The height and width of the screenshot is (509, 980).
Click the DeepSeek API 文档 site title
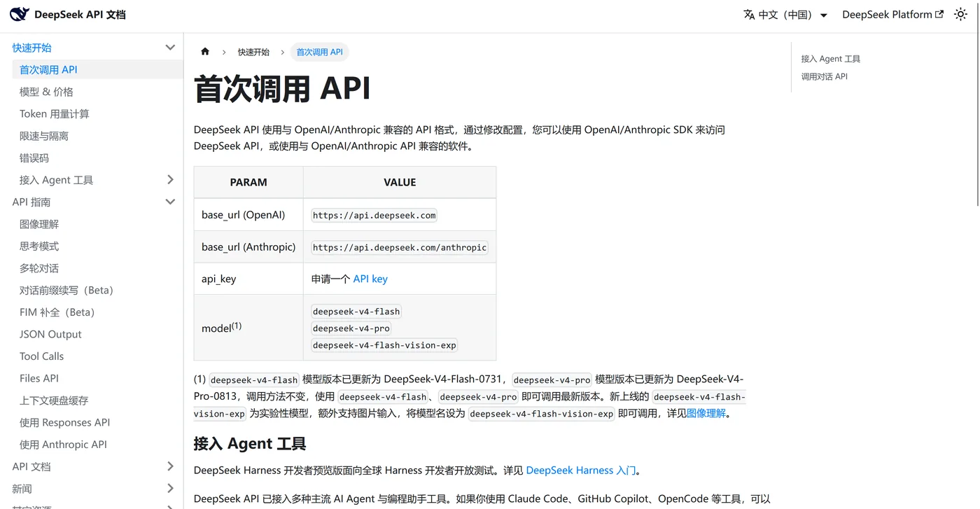tap(80, 15)
